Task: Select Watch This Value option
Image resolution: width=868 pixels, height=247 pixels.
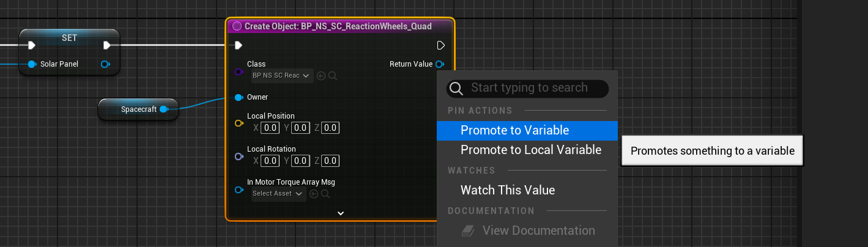Action: (507, 190)
